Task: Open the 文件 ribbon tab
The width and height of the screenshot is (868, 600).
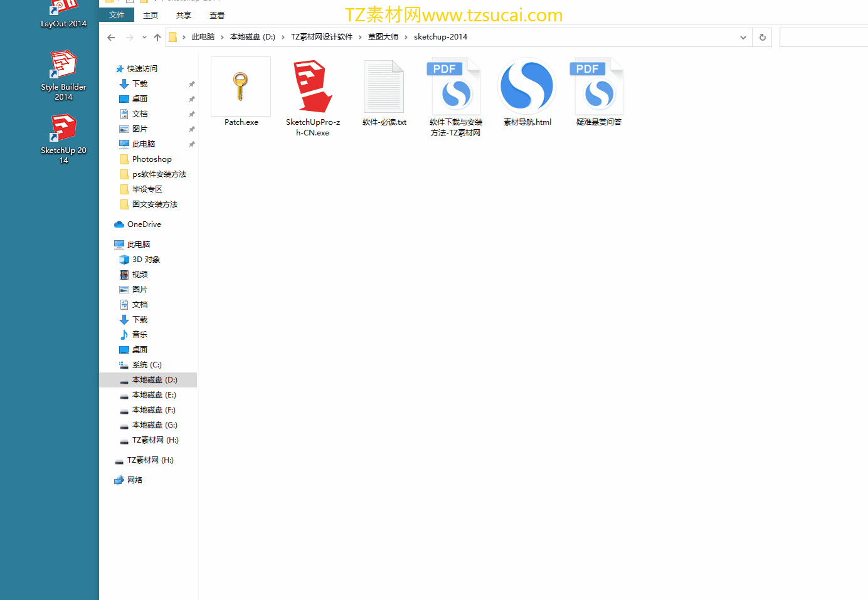Action: (117, 15)
